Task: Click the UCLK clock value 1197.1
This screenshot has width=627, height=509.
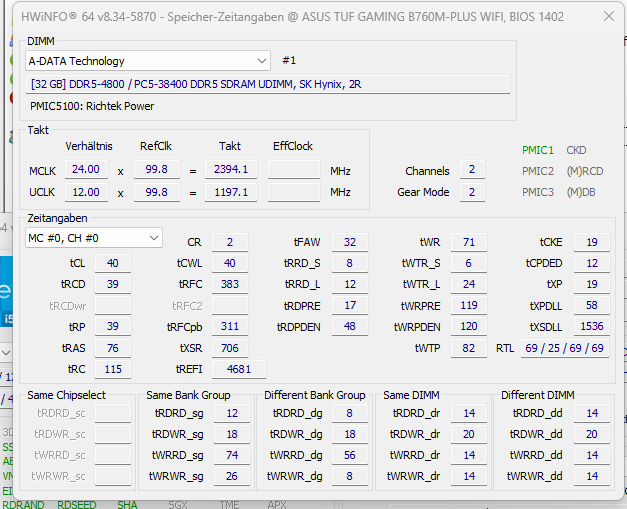Action: (231, 192)
